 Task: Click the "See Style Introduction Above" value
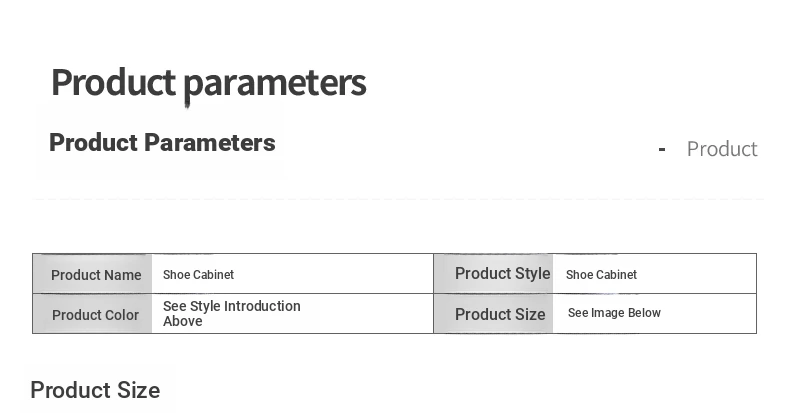point(231,313)
